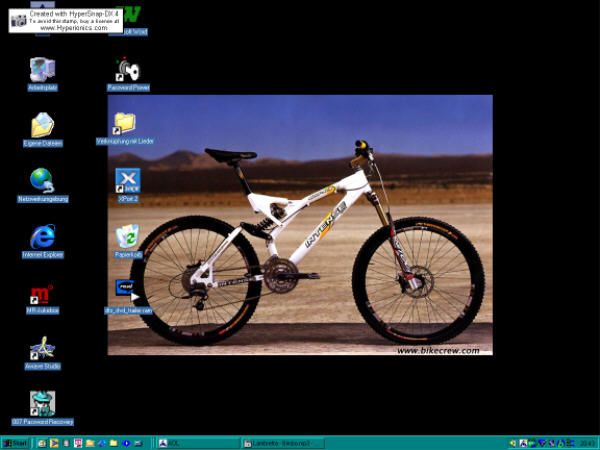The height and width of the screenshot is (450, 600).
Task: Open the Verknüpfung mit Lieder folder shortcut
Action: [125, 124]
